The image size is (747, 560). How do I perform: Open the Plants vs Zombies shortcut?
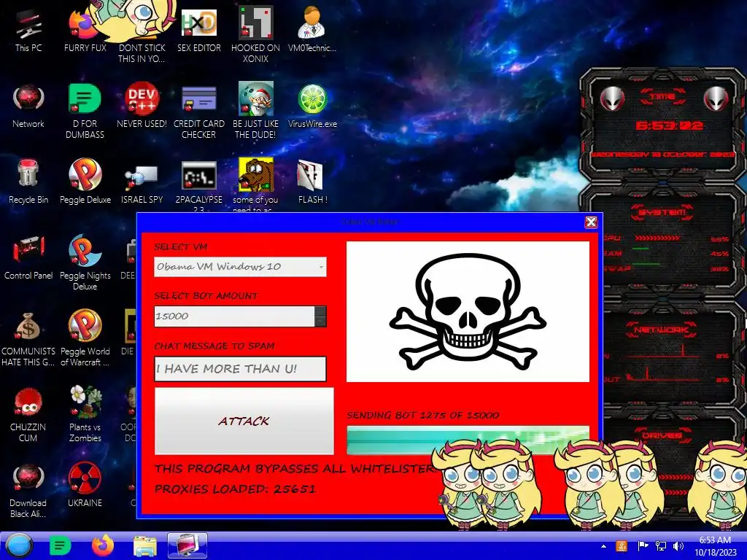point(85,414)
